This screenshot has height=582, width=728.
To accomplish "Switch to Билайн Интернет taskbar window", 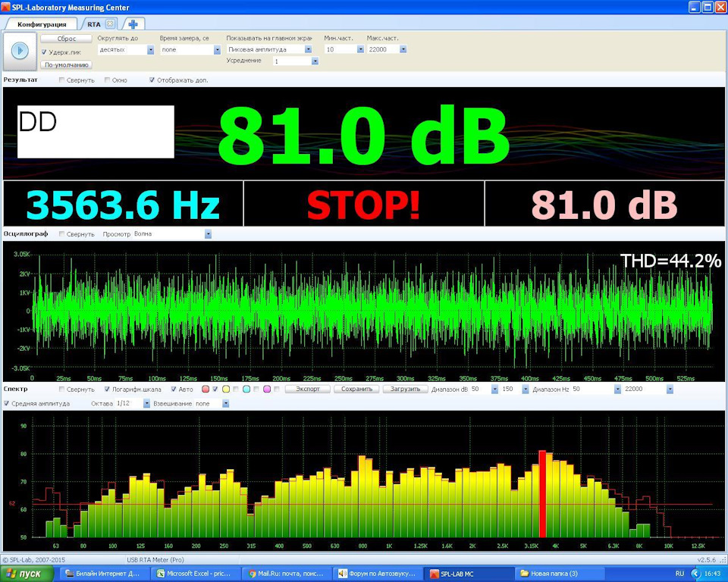I will click(103, 574).
